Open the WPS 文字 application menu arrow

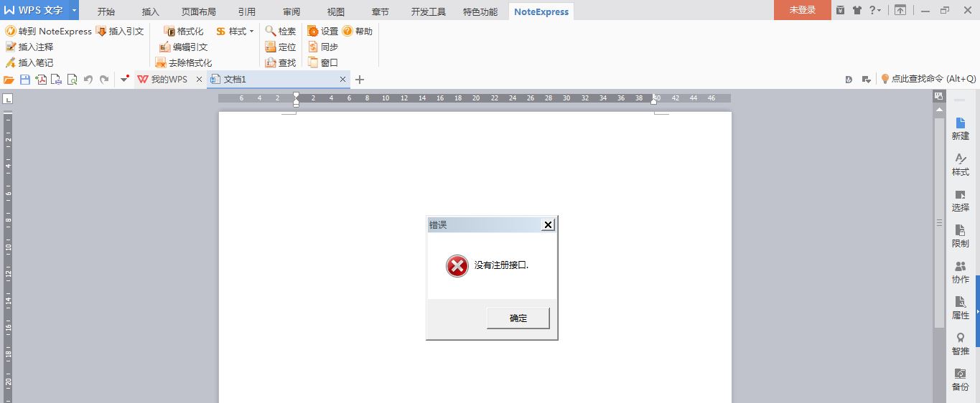[x=74, y=10]
